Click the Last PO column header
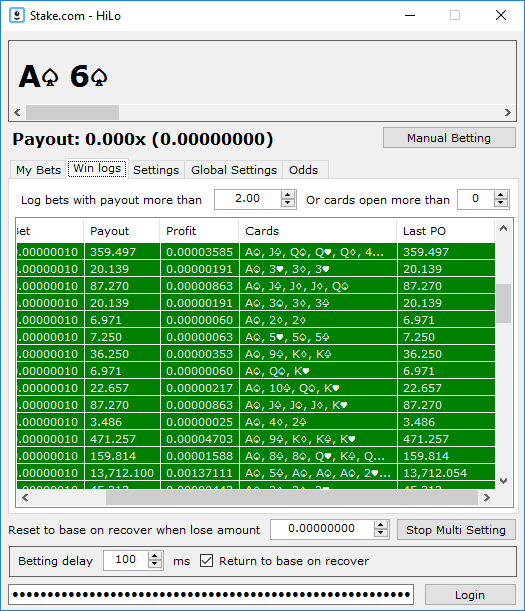The image size is (525, 611). tap(445, 231)
